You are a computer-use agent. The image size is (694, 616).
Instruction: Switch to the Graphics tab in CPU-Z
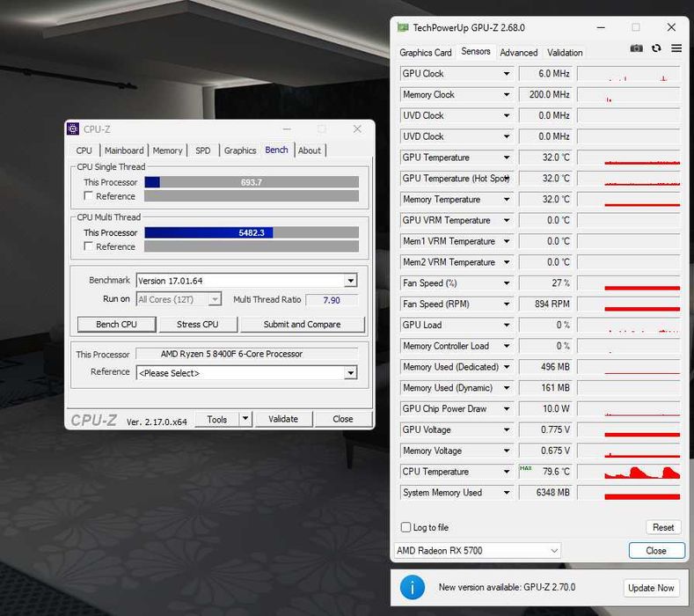pyautogui.click(x=240, y=150)
